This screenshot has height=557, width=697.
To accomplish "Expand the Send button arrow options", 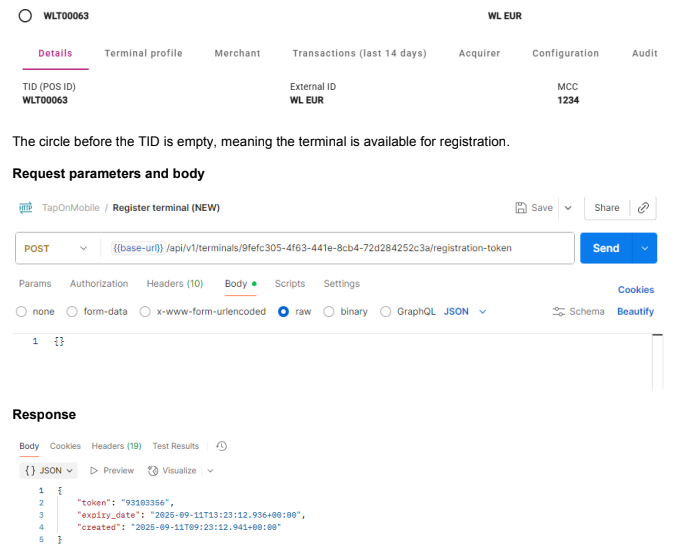I will [x=645, y=248].
